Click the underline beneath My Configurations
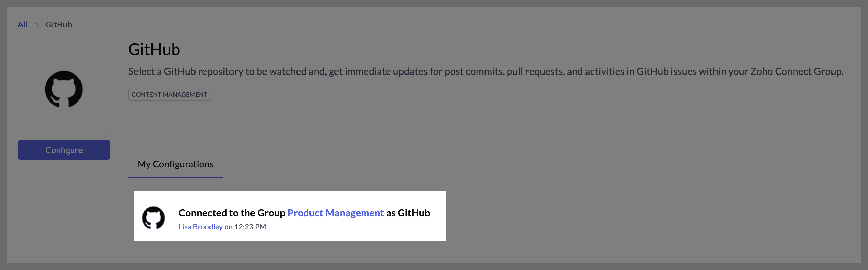 (x=175, y=177)
